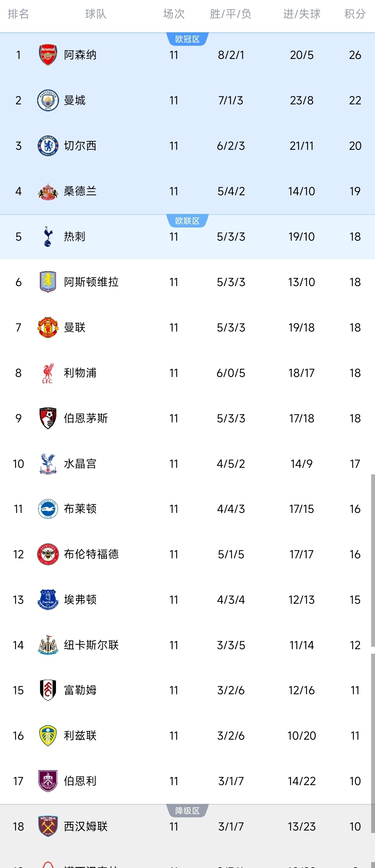Image resolution: width=375 pixels, height=868 pixels.
Task: Tap the Crystal Palace eagle logo
Action: point(48,464)
